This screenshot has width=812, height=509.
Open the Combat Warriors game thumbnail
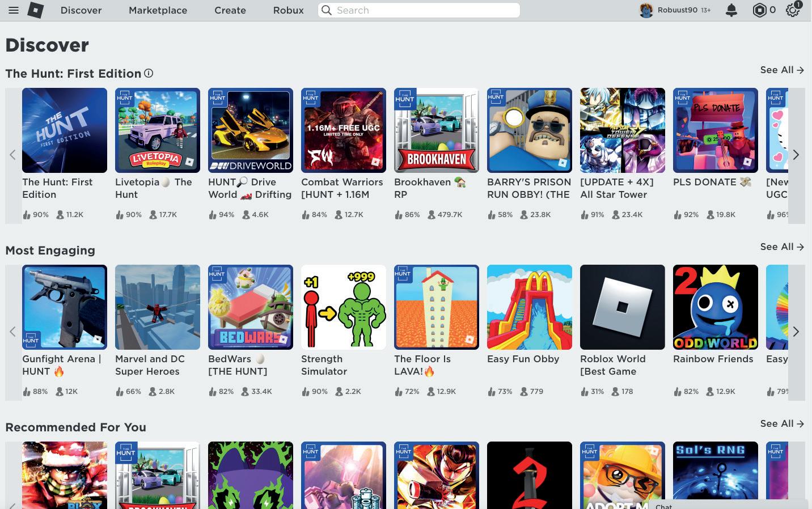coord(344,130)
